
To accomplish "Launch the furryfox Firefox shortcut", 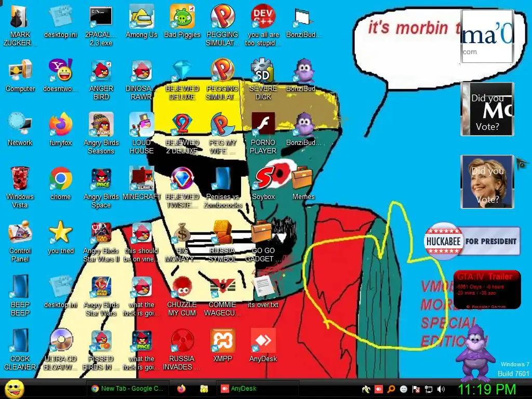I will point(60,129).
